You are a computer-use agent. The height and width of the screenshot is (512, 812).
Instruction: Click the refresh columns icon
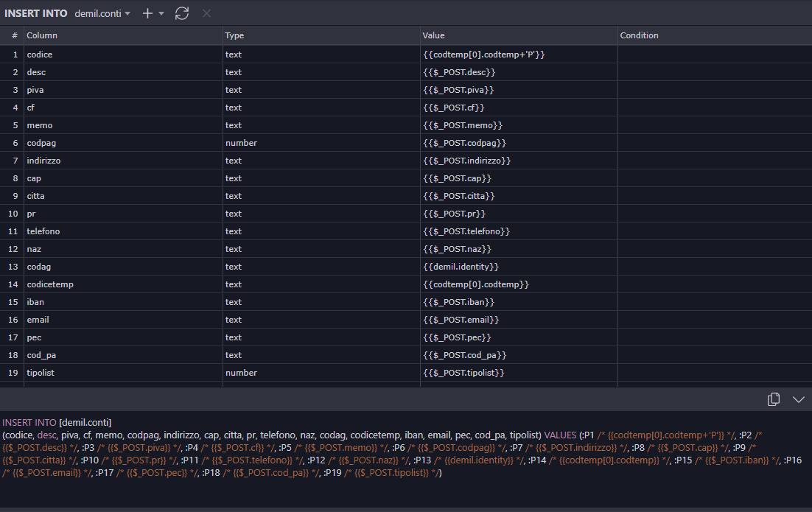(182, 13)
